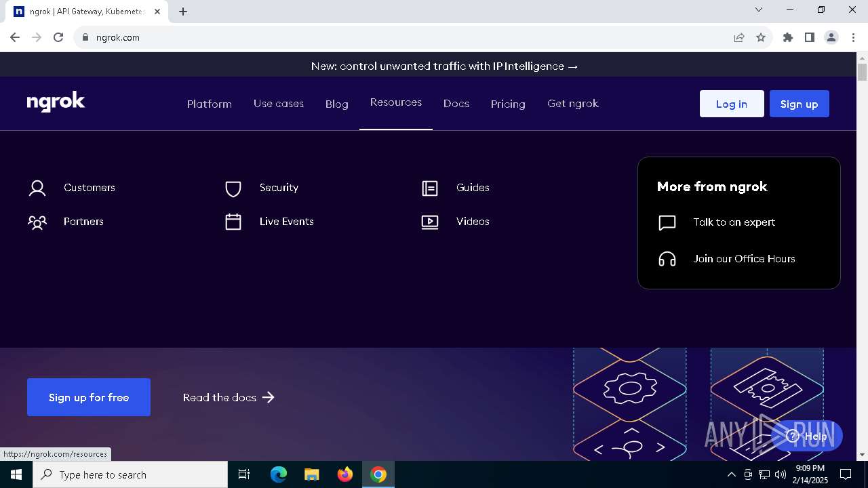
Task: Show hidden system tray icons
Action: pyautogui.click(x=731, y=474)
